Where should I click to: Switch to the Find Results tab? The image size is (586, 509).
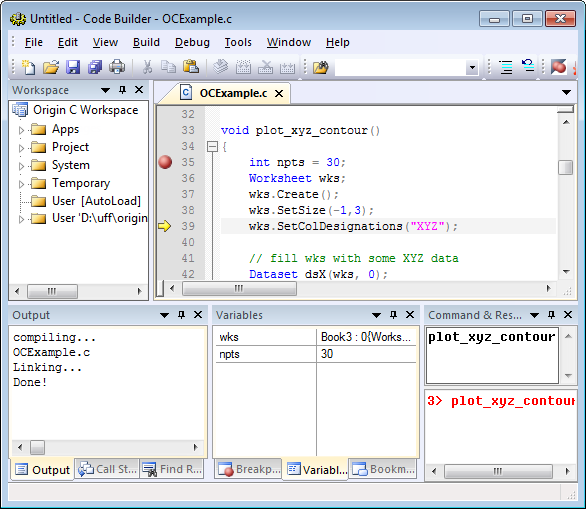(x=173, y=469)
